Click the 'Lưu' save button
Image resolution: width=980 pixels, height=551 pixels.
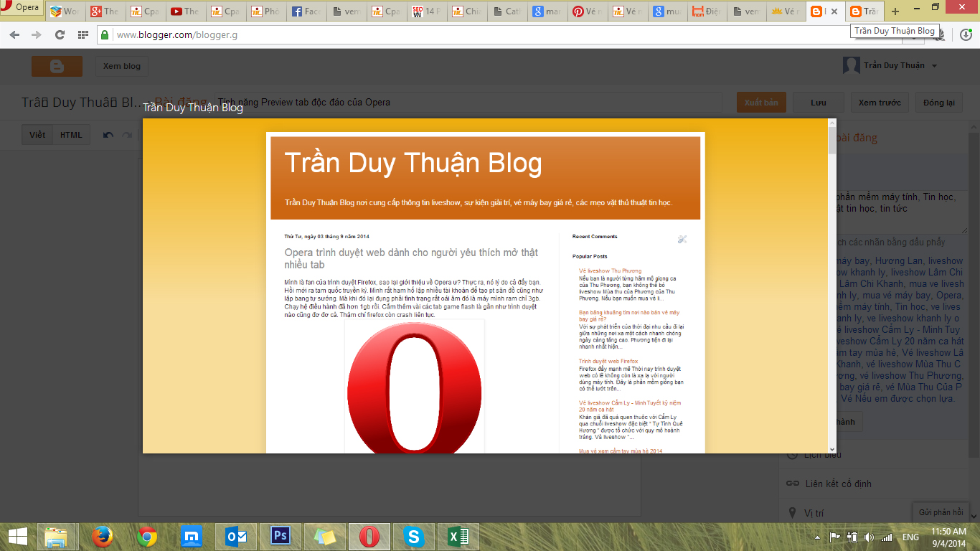tap(819, 103)
